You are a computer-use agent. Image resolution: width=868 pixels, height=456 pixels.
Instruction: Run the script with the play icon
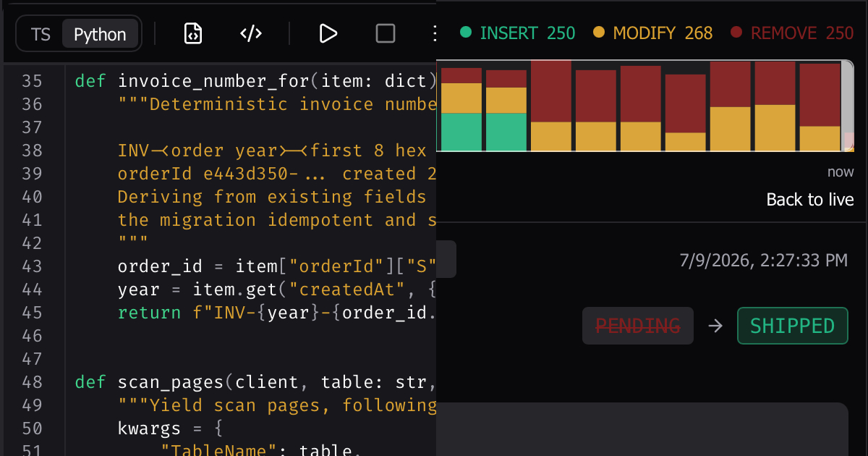328,33
